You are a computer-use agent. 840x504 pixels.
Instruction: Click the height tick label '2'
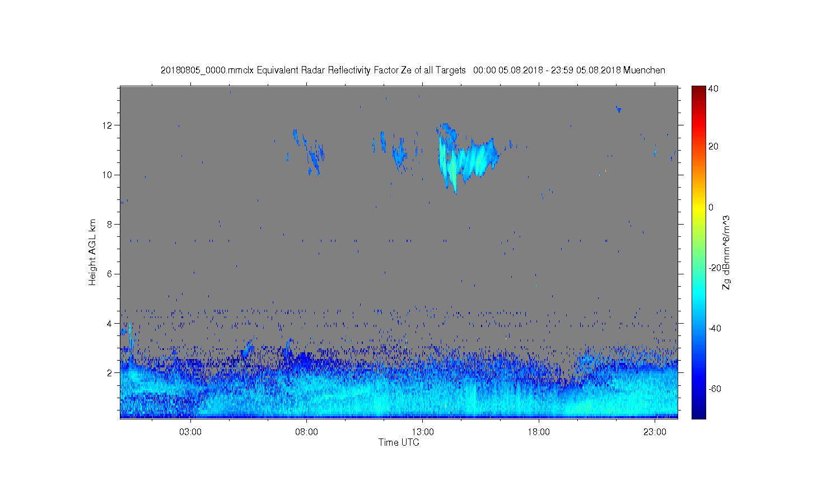pyautogui.click(x=110, y=372)
